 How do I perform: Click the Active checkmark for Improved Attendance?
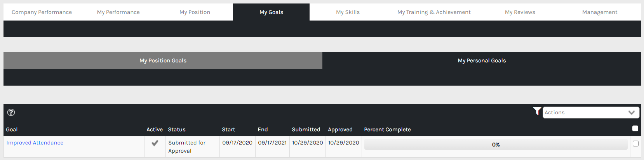click(x=155, y=143)
